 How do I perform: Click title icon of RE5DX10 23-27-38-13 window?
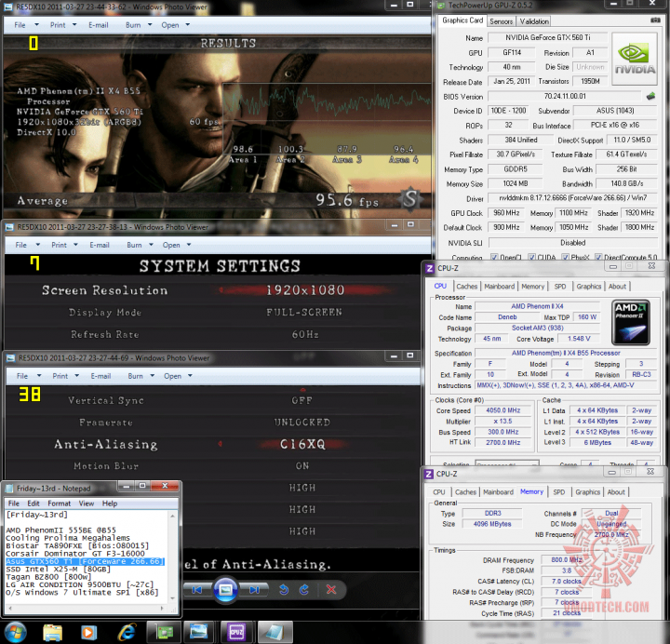click(9, 227)
